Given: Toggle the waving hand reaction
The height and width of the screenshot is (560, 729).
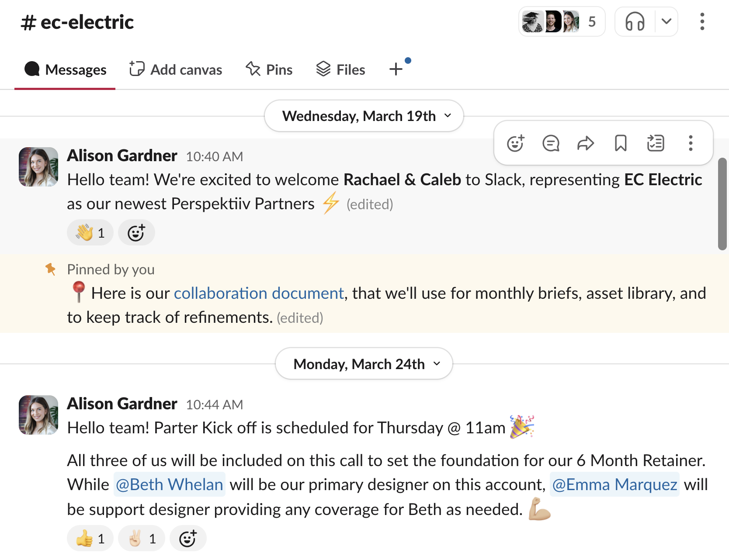Looking at the screenshot, I should point(90,233).
